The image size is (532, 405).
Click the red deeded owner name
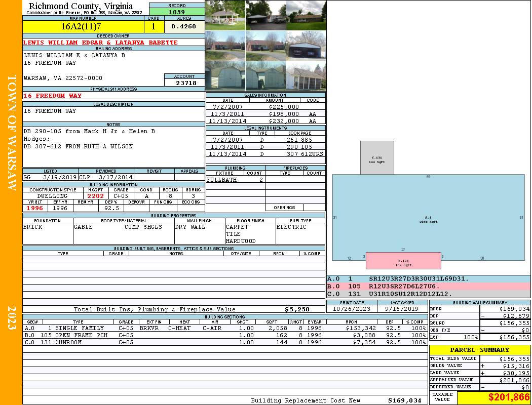tap(100, 43)
